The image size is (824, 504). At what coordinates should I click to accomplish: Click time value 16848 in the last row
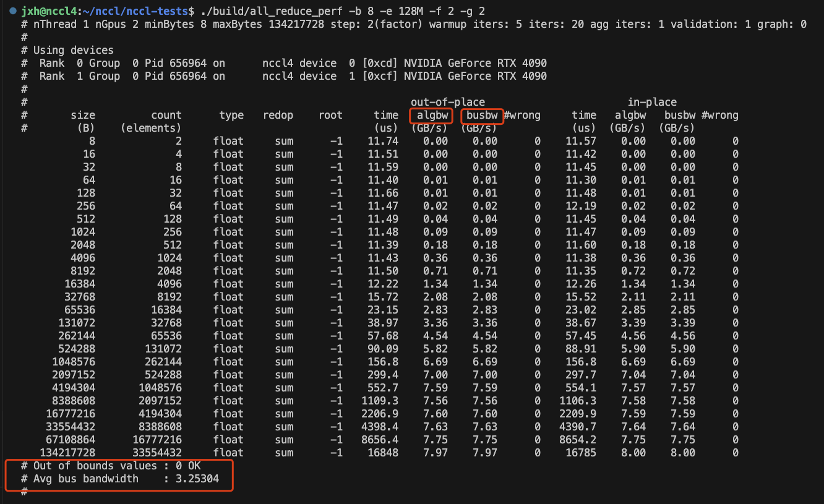pos(383,453)
